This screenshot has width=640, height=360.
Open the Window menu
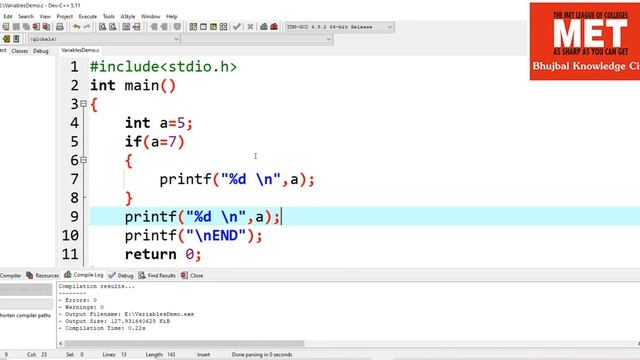pos(150,16)
